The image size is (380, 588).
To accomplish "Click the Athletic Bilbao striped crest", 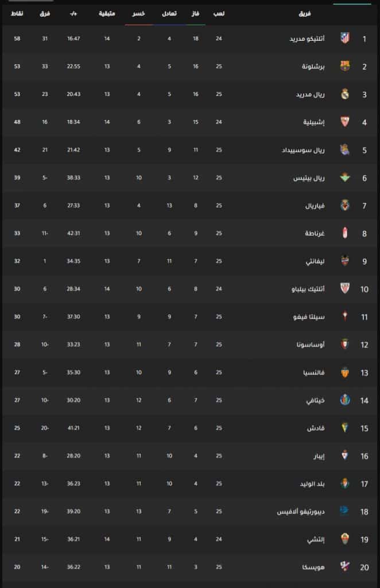I will (345, 288).
